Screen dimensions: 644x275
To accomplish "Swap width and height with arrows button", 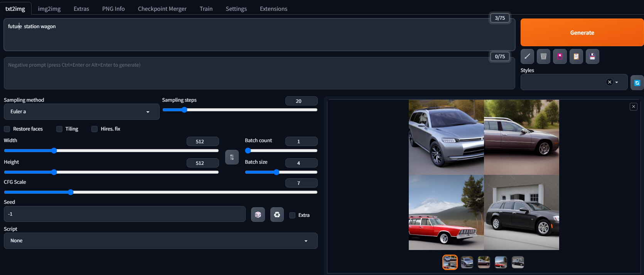I will click(232, 157).
